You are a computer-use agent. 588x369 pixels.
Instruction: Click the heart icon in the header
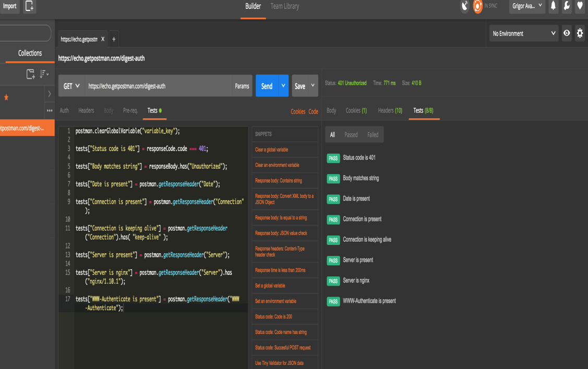pyautogui.click(x=580, y=6)
